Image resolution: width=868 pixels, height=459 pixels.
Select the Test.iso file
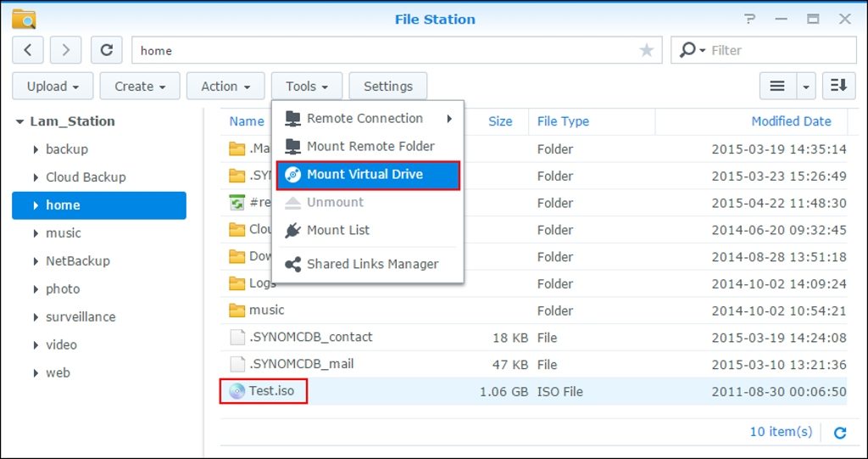[272, 391]
